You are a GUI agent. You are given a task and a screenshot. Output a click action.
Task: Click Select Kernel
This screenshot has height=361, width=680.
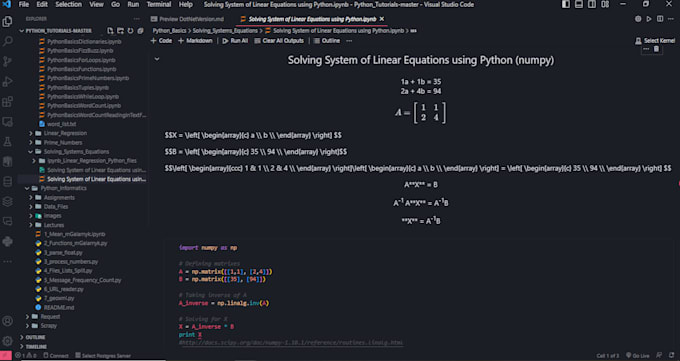coord(655,41)
